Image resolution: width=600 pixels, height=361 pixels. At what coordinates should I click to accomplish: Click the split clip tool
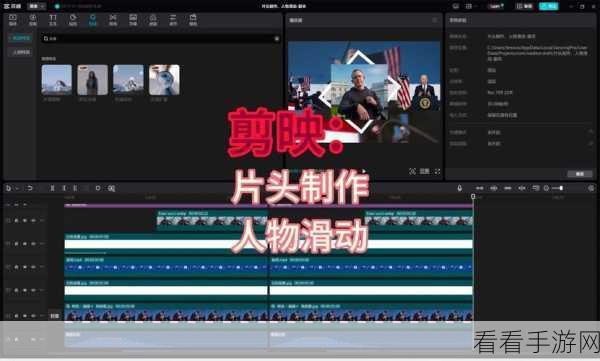(52, 188)
